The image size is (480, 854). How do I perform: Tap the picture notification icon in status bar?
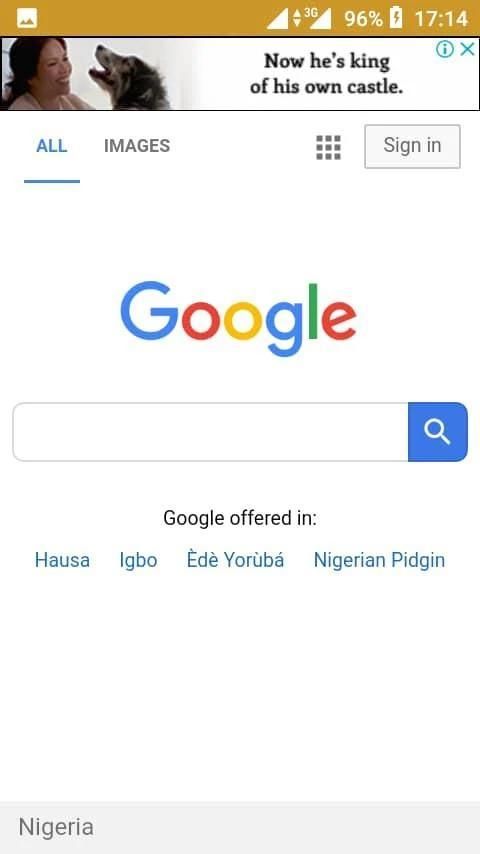click(27, 19)
